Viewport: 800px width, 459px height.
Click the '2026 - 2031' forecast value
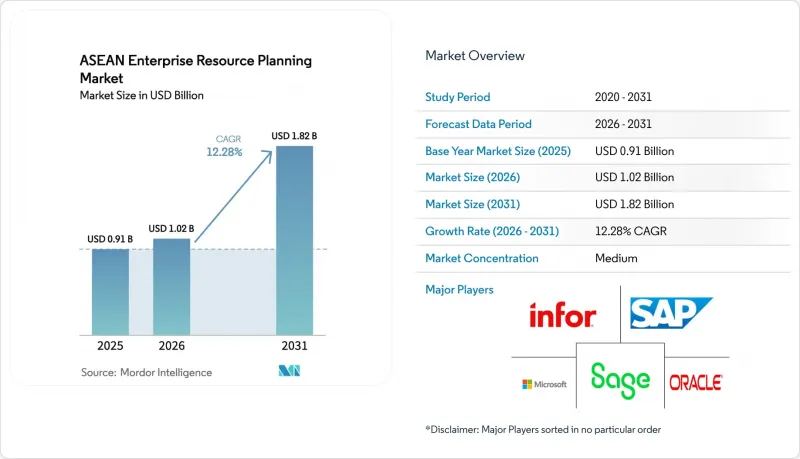[623, 124]
